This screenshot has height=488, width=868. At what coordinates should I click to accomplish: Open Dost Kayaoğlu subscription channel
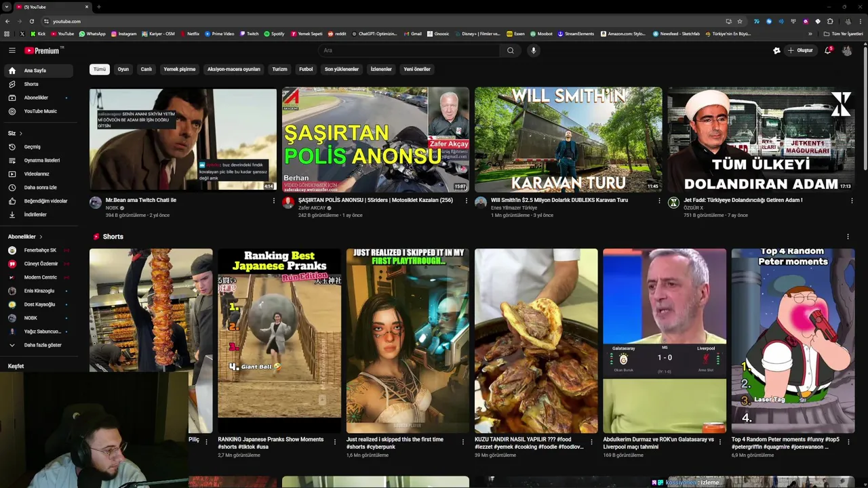tap(39, 304)
